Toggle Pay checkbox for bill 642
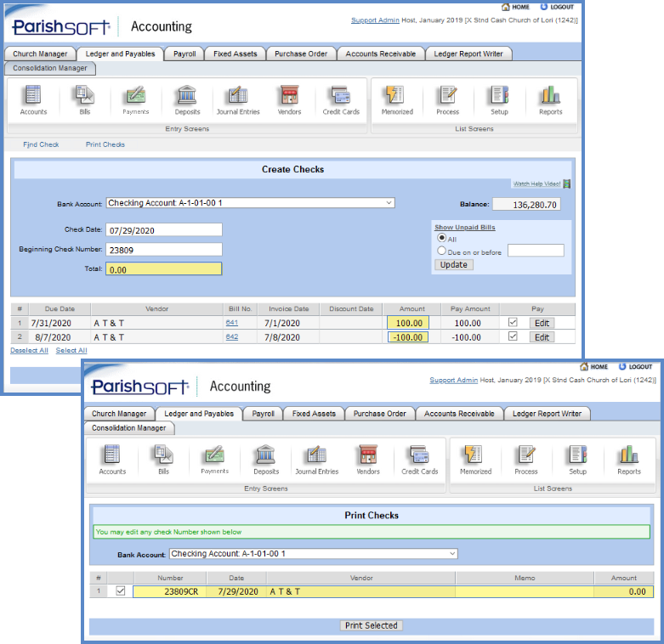Image resolution: width=664 pixels, height=644 pixels. pyautogui.click(x=513, y=336)
